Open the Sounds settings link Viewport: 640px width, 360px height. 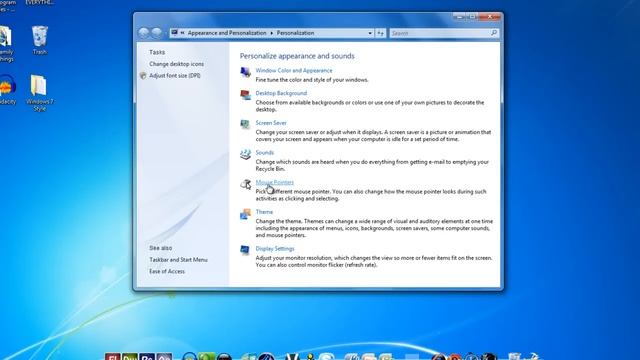tap(264, 153)
